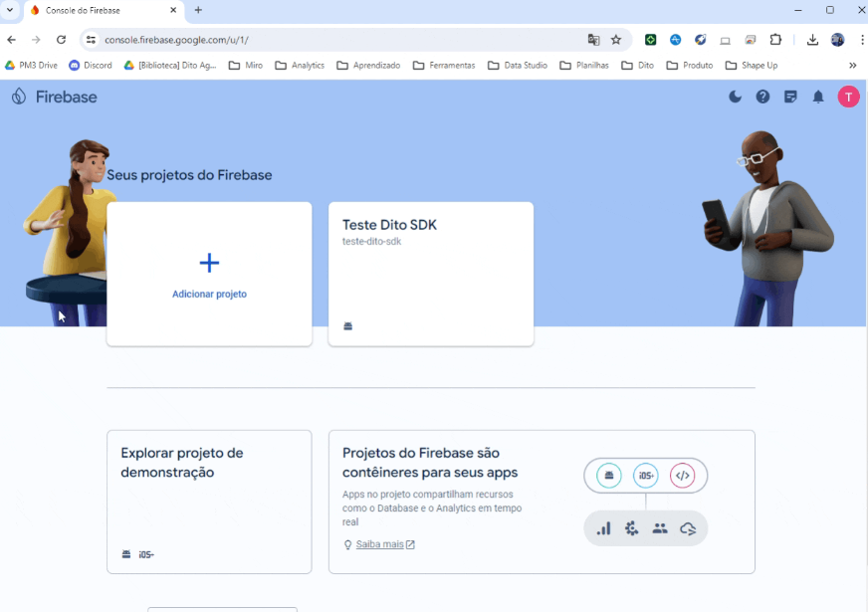868x612 pixels.
Task: Close the Console do Firebase tab
Action: point(173,10)
